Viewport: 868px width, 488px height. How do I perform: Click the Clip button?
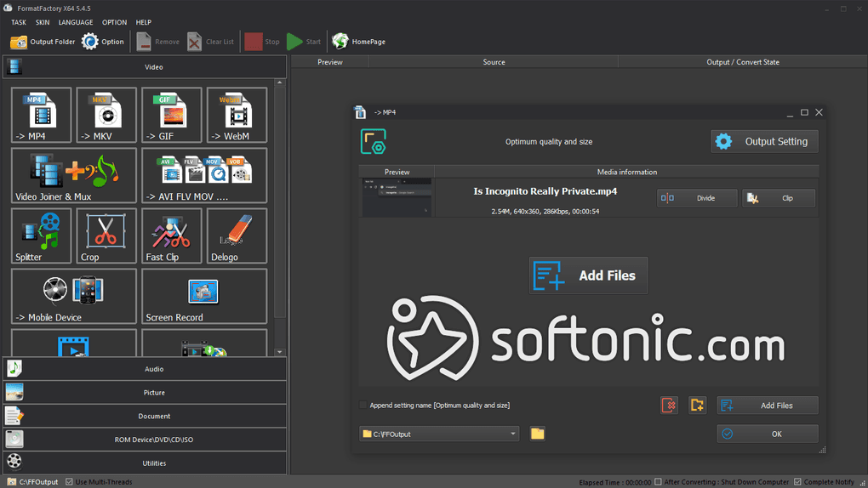coord(779,198)
